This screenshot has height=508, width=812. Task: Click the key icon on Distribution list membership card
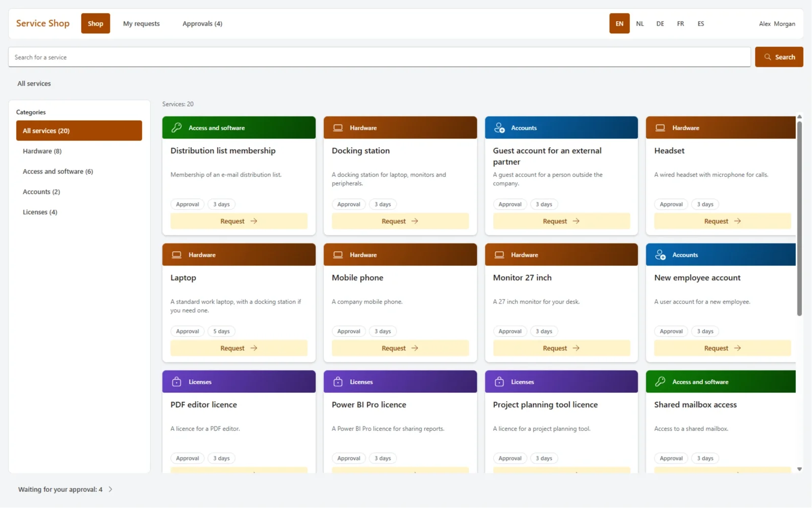pos(177,128)
